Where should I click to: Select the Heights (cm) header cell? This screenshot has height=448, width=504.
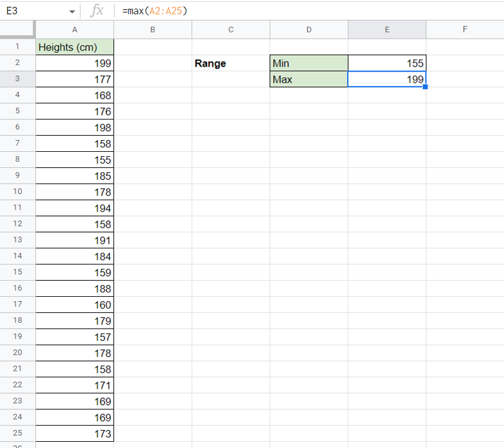(x=75, y=47)
